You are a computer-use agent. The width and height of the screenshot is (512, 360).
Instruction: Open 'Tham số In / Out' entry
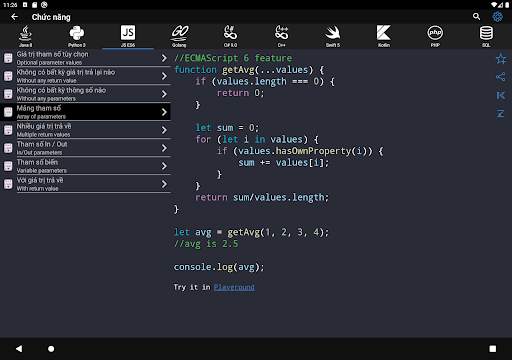coord(85,148)
